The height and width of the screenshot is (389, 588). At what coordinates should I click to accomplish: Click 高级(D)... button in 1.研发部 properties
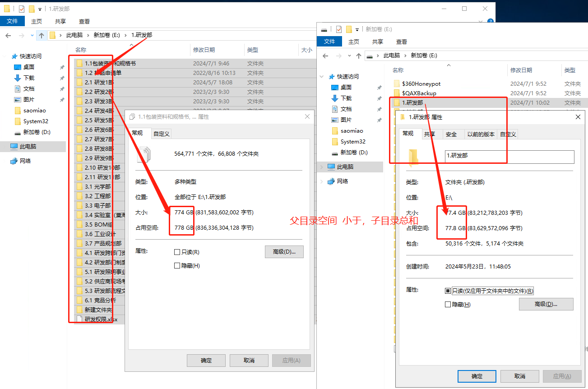[x=546, y=304]
